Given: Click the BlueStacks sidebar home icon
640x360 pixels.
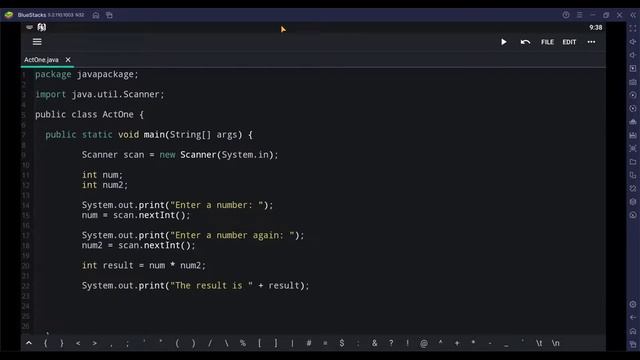Looking at the screenshot, I should [x=633, y=331].
